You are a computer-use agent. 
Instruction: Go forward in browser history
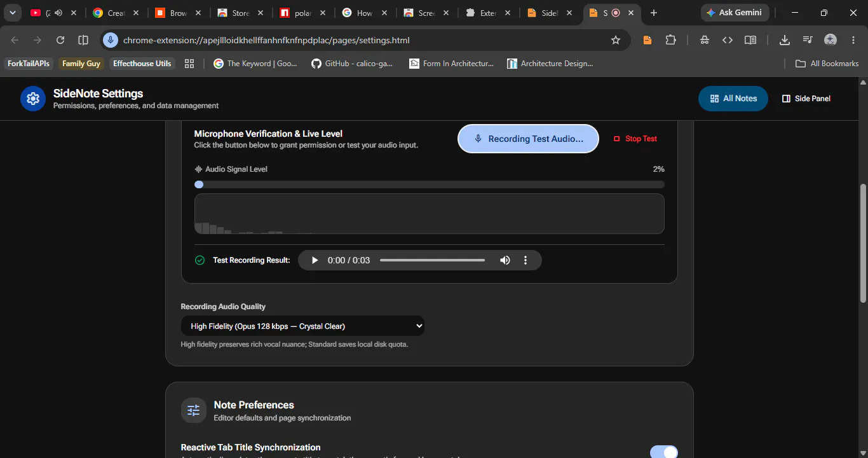coord(37,40)
